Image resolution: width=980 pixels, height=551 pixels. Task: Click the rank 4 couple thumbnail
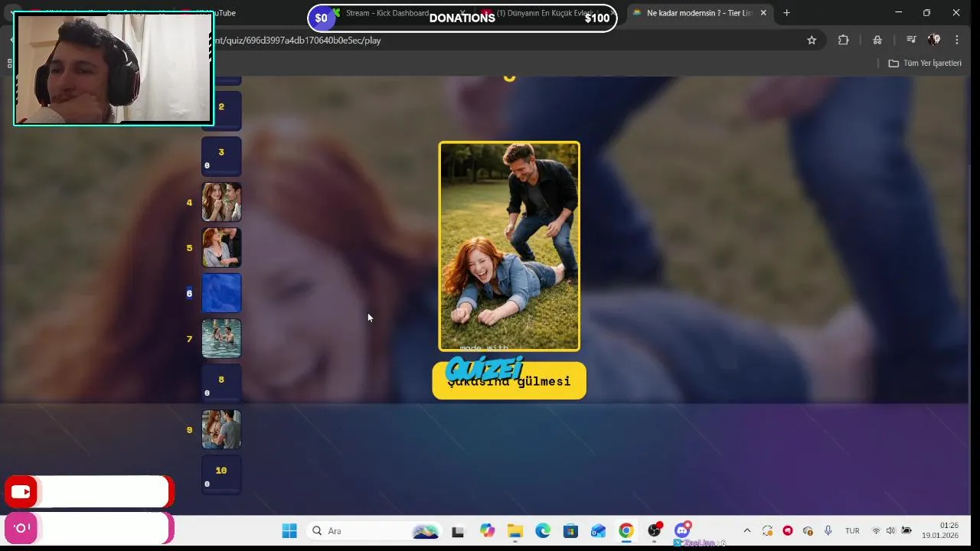[x=221, y=202]
